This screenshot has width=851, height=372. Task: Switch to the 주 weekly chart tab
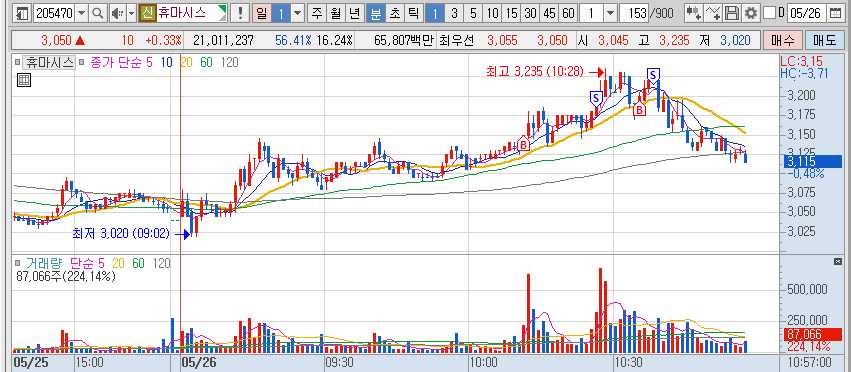tap(316, 13)
